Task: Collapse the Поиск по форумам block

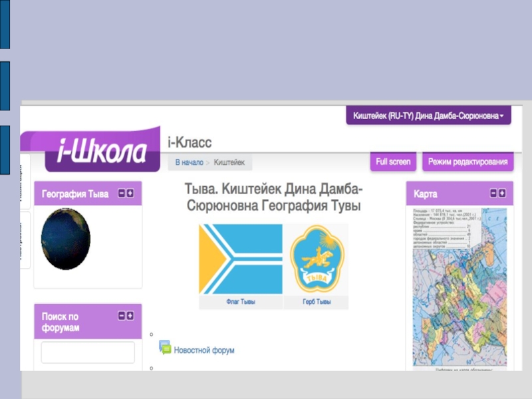Action: coord(122,316)
